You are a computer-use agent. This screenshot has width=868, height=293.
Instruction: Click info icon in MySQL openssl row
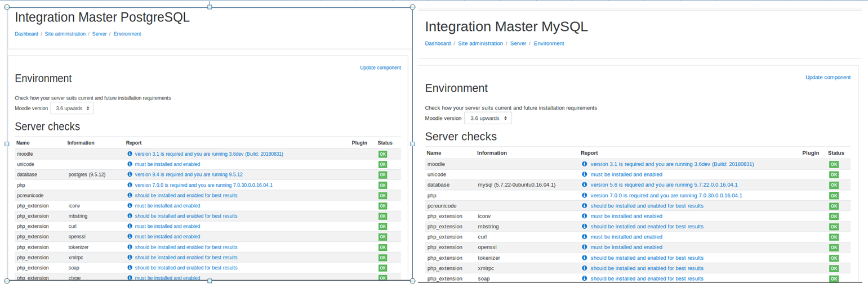pyautogui.click(x=585, y=247)
